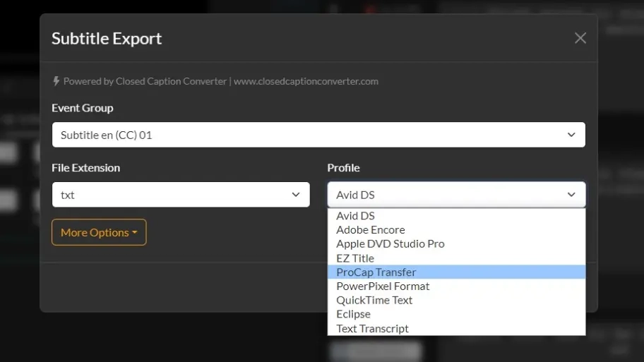Click the Powered by Closed Caption Converter text
644x362 pixels.
pyautogui.click(x=145, y=81)
